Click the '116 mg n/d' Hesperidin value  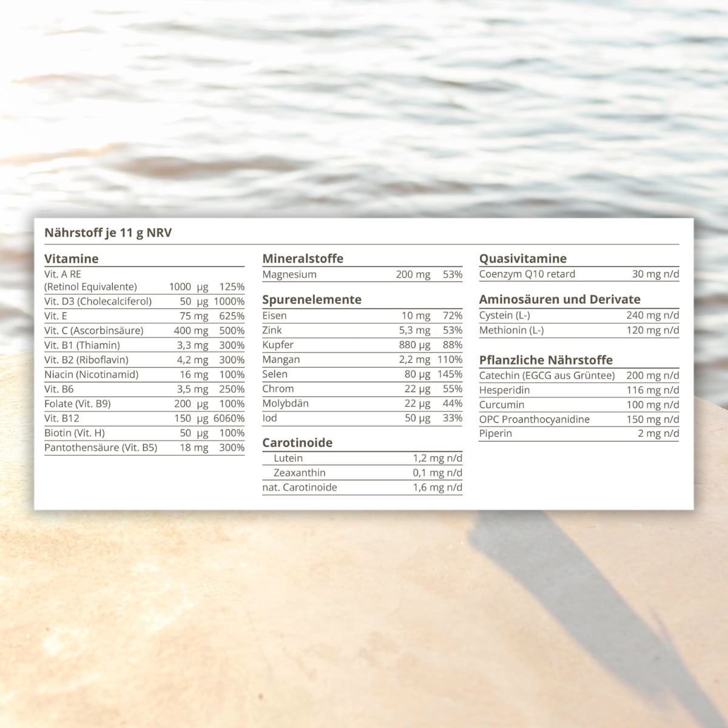(x=653, y=390)
